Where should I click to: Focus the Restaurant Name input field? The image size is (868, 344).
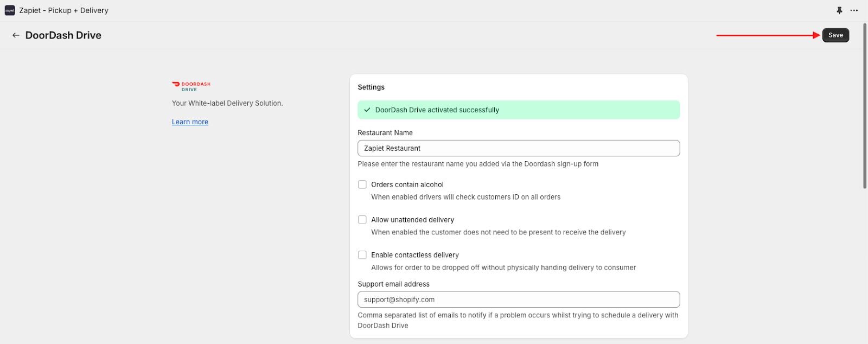pos(518,148)
